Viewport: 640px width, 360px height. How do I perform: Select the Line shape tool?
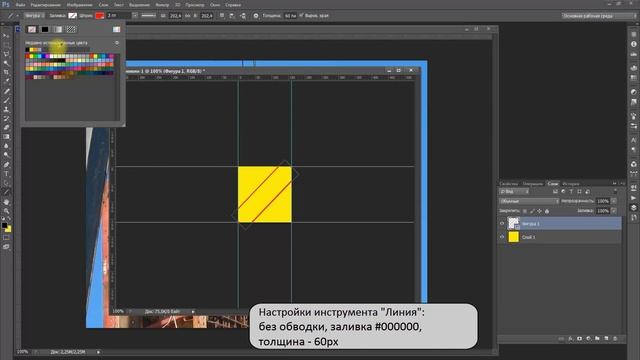[6, 192]
